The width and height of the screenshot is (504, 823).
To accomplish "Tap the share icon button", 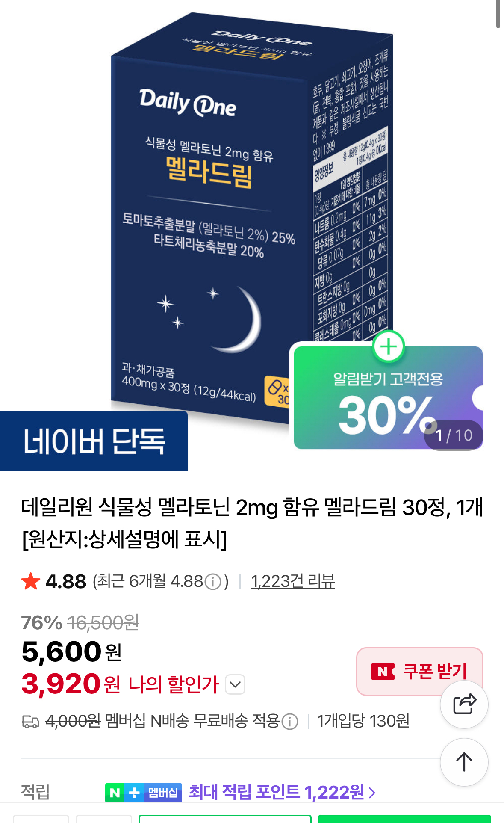I will click(x=464, y=704).
